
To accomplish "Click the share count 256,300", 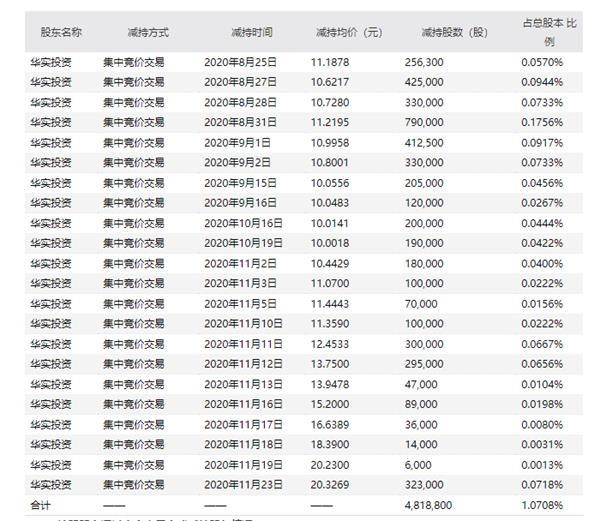I will coord(424,62).
